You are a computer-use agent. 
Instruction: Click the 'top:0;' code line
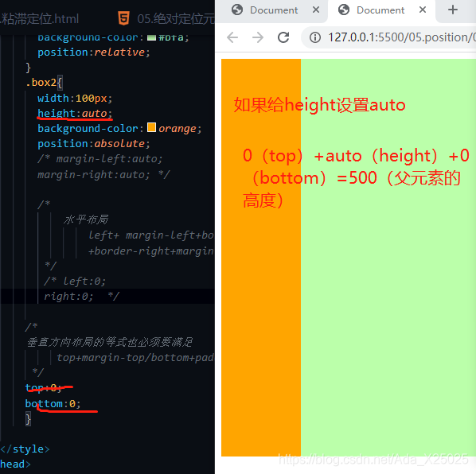pos(44,387)
